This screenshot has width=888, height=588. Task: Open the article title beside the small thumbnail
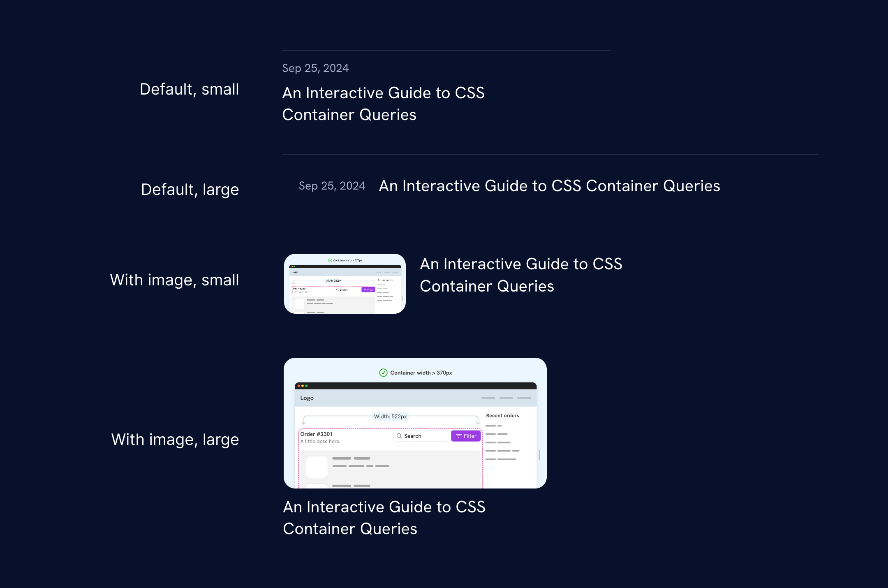pyautogui.click(x=521, y=275)
